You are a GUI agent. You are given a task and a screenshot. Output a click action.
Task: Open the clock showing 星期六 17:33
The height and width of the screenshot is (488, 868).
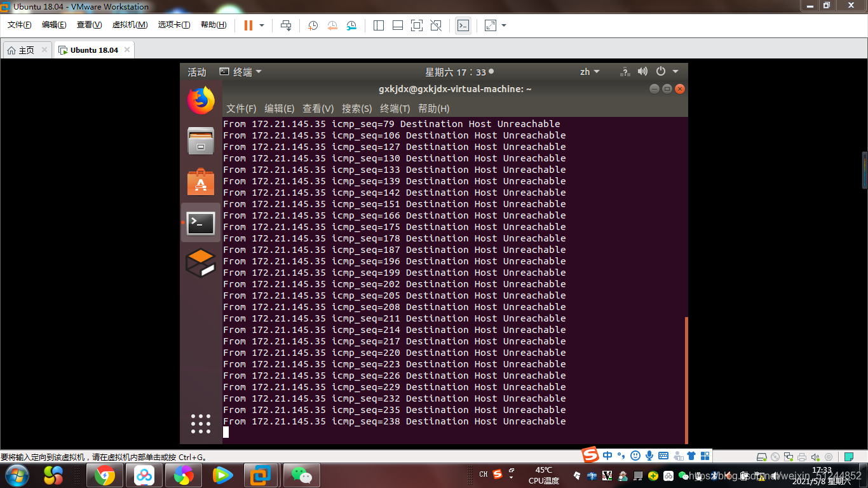click(x=459, y=72)
